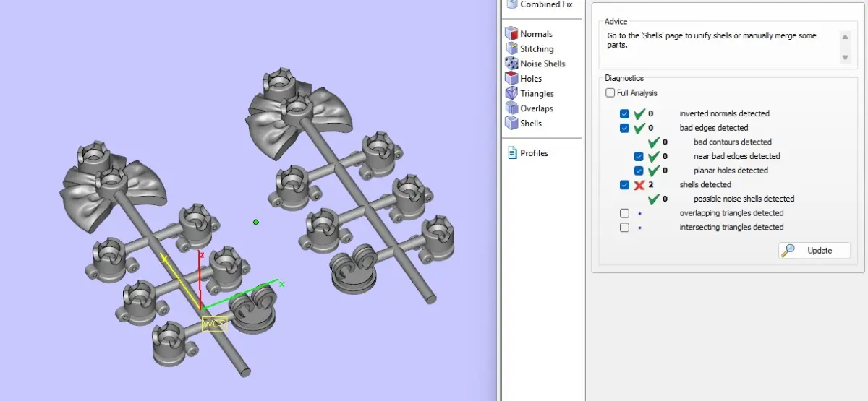
Task: Uncheck shells detected checkbox
Action: coord(624,185)
